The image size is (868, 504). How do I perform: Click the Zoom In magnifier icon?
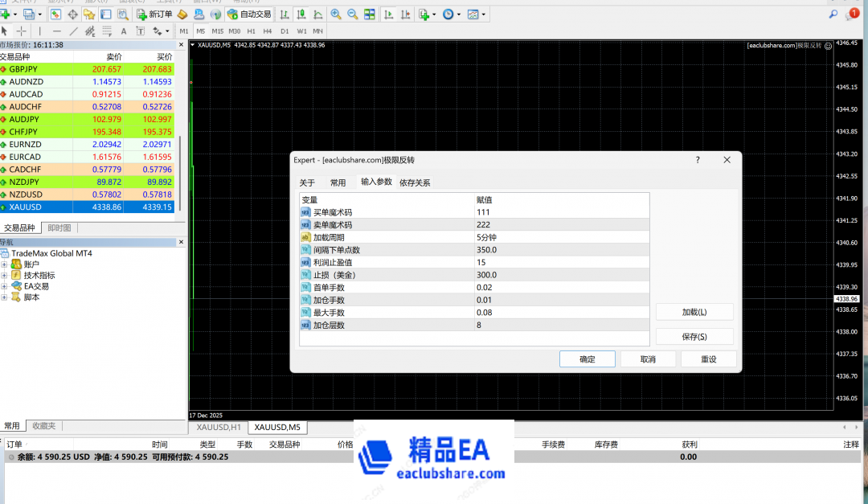click(x=336, y=14)
